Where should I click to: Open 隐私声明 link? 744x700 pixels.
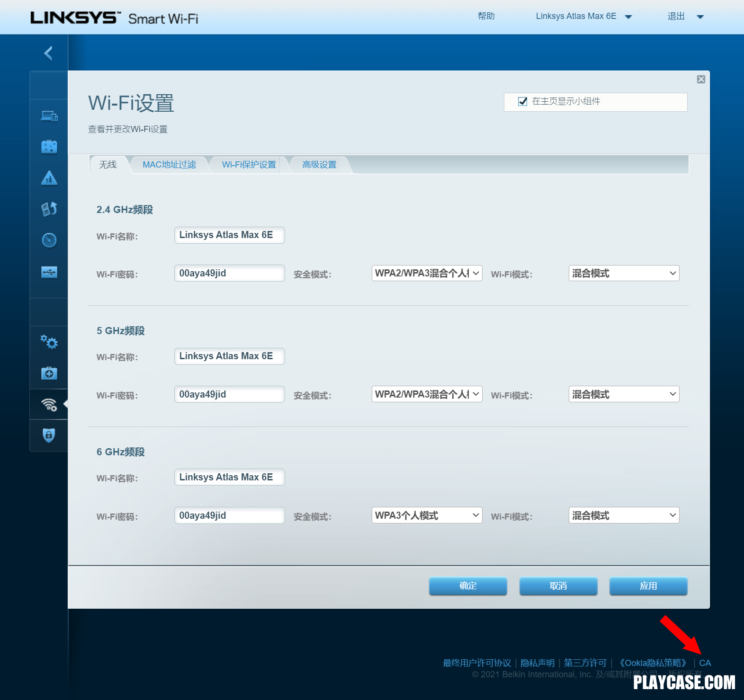538,663
